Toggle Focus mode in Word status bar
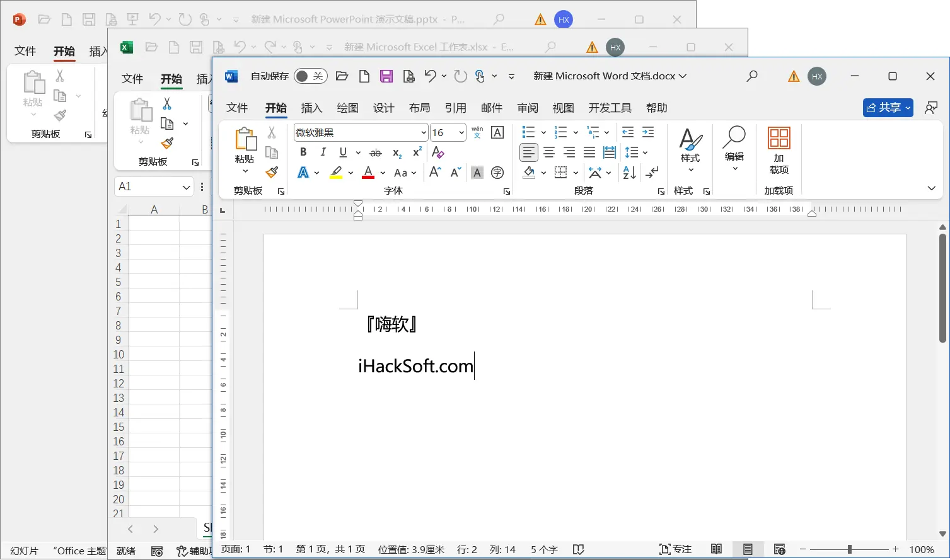This screenshot has height=560, width=950. 675,549
